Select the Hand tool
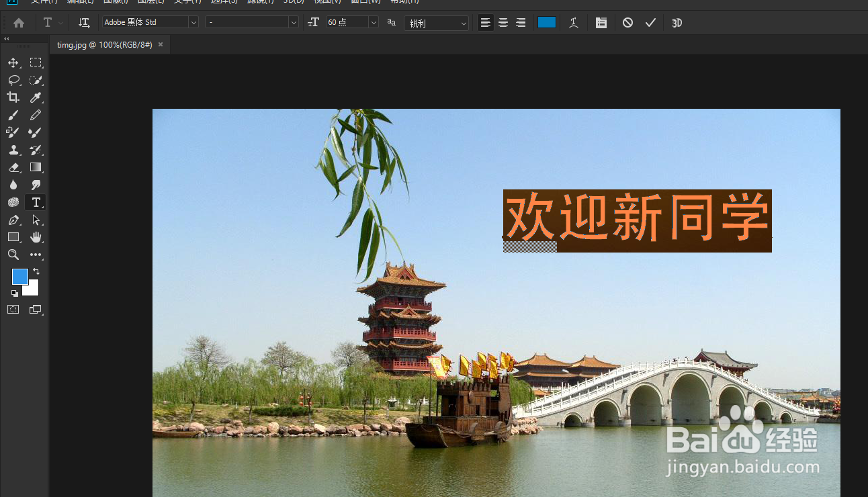The height and width of the screenshot is (497, 868). (36, 236)
